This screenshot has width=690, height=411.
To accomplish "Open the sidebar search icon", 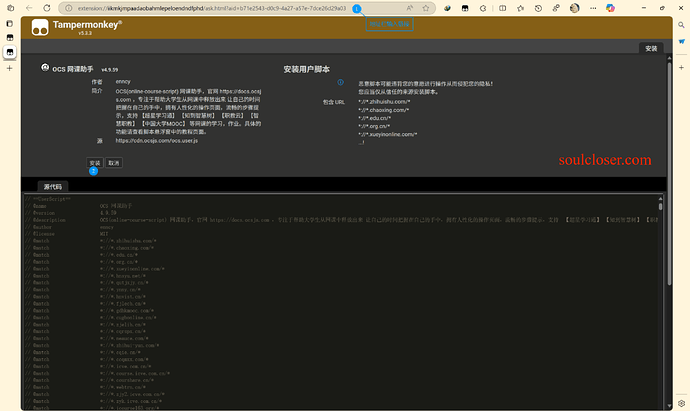I will pyautogui.click(x=681, y=25).
